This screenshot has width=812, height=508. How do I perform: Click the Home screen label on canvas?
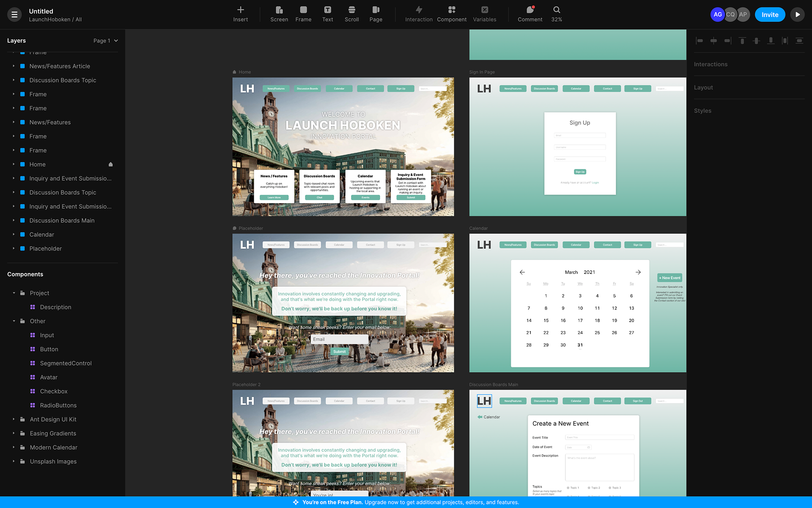point(244,72)
